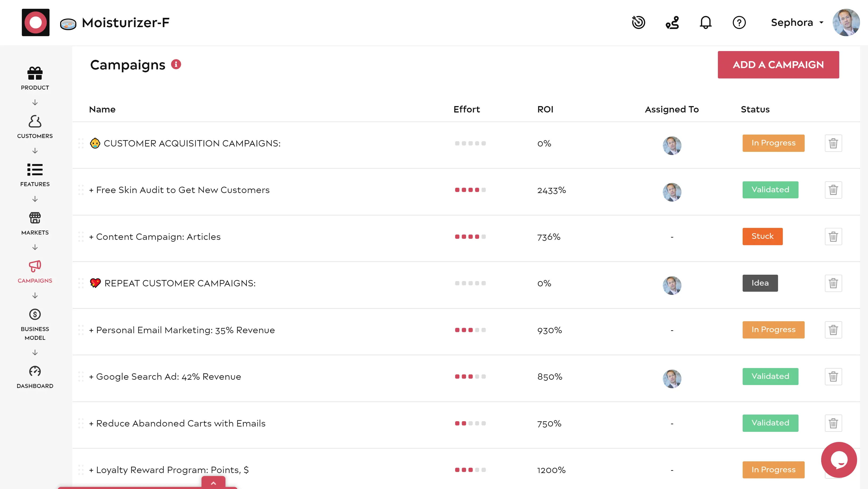Click the drag handle of Google Search Ad
The height and width of the screenshot is (489, 868).
(81, 377)
